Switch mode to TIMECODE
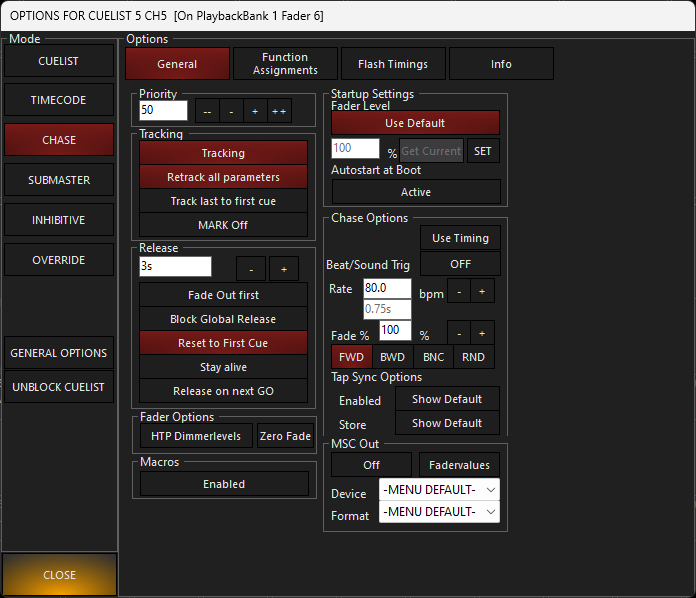 [59, 100]
